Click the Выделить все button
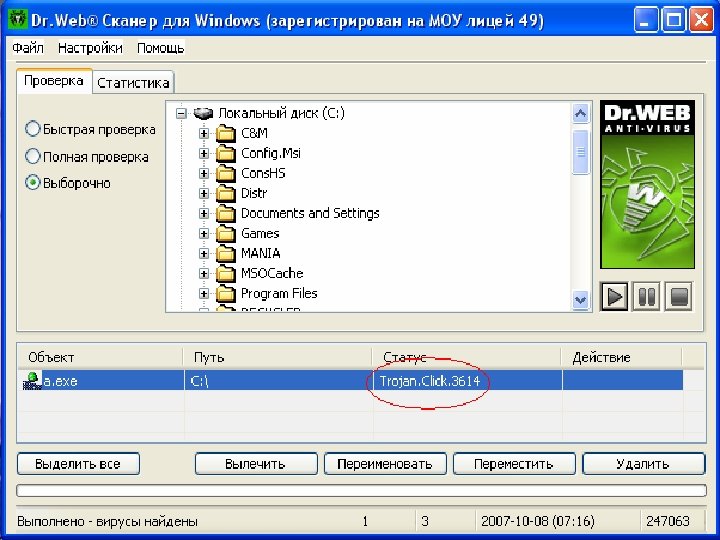Screen dimensions: 720x540 78,464
